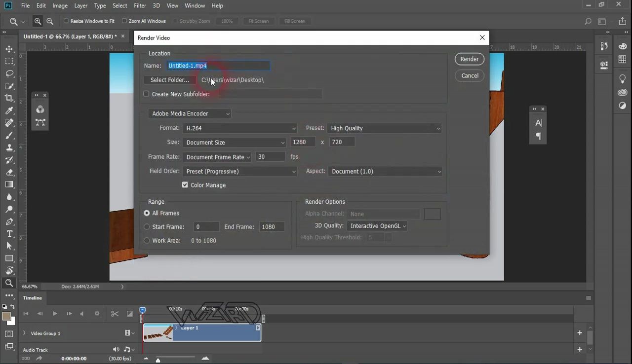Screen dimensions: 632x364
Task: Open the Field Order dropdown
Action: pos(240,171)
